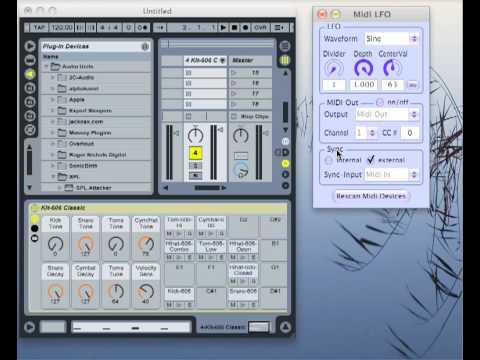Open the Live Devices browser icon in the sidebar

(x=30, y=60)
